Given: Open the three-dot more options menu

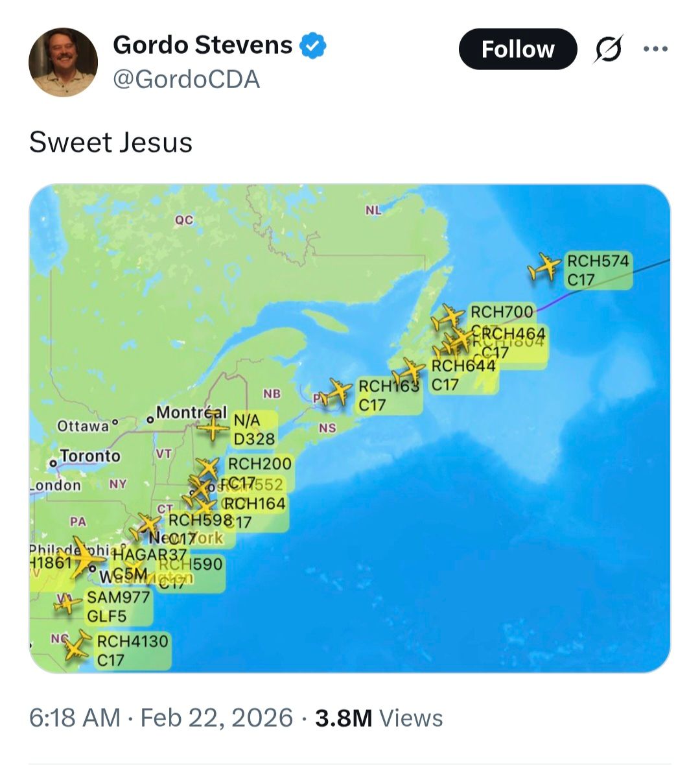Looking at the screenshot, I should point(655,49).
